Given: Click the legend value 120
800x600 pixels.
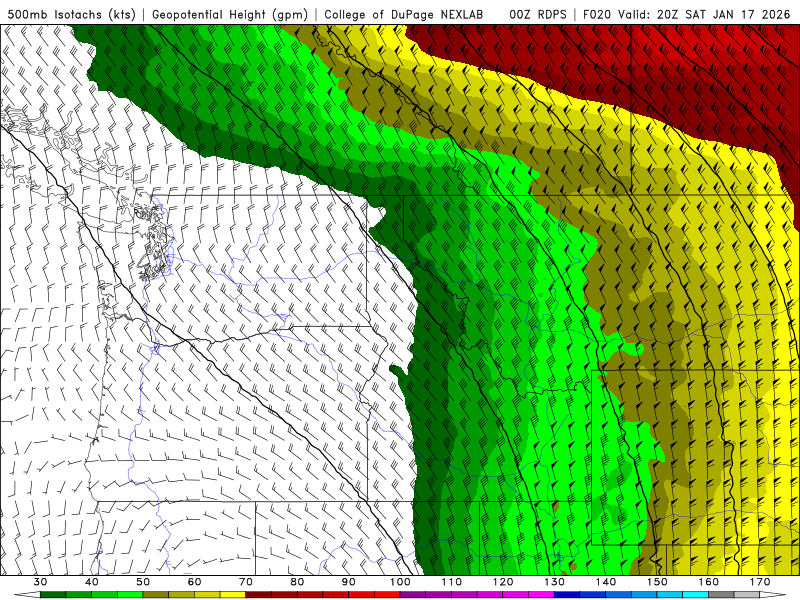Looking at the screenshot, I should pyautogui.click(x=503, y=582).
